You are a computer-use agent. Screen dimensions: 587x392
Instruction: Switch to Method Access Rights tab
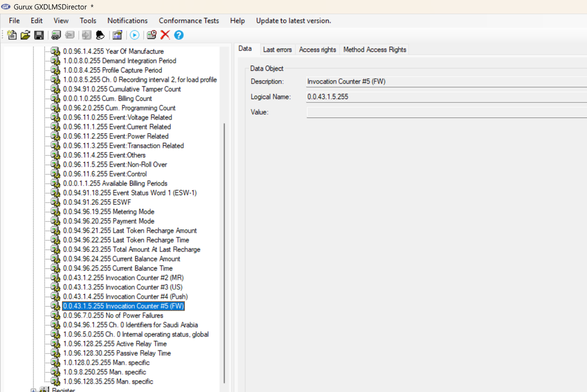coord(375,49)
